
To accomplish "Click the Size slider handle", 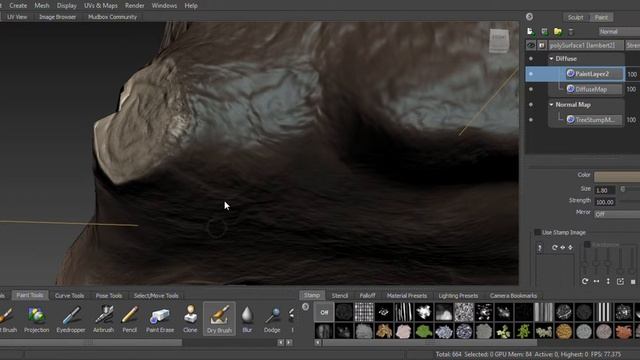I will (622, 189).
